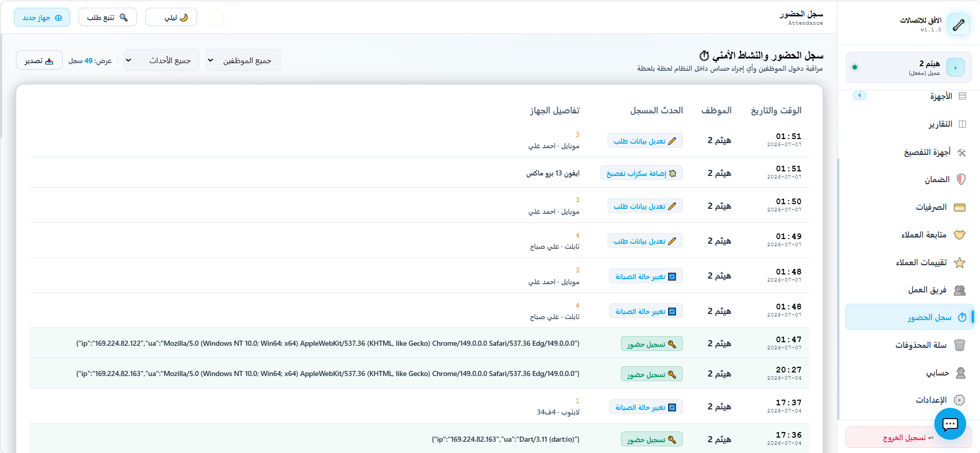Open التقارير reports icon in sidebar
The width and height of the screenshot is (980, 453).
pos(962,124)
